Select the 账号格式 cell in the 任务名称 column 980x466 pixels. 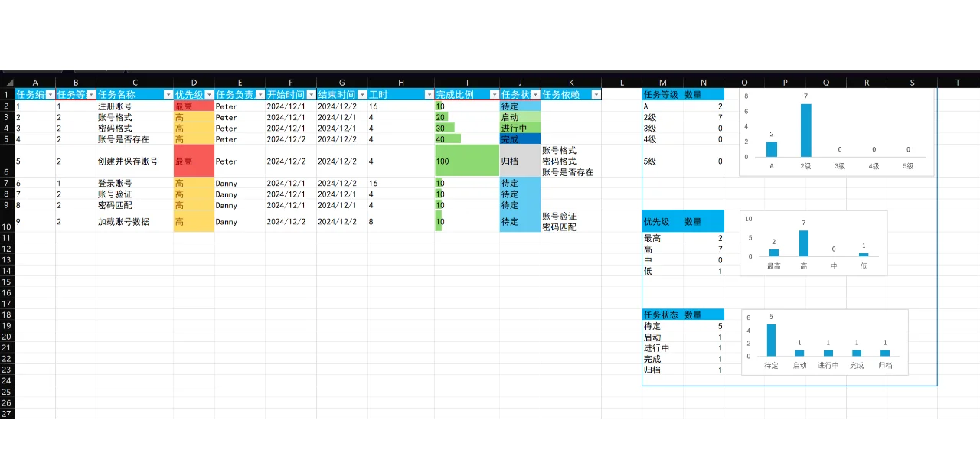pyautogui.click(x=135, y=118)
